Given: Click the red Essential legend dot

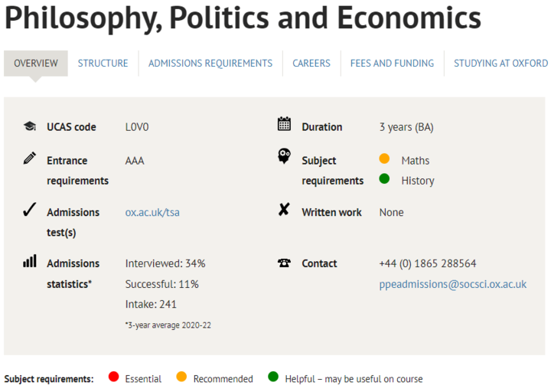Looking at the screenshot, I should pyautogui.click(x=114, y=377).
